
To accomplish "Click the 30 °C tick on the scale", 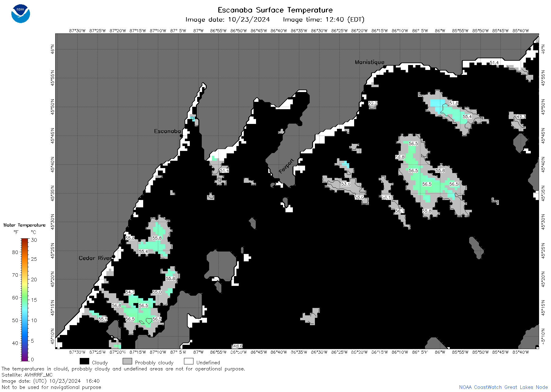I will pos(34,240).
